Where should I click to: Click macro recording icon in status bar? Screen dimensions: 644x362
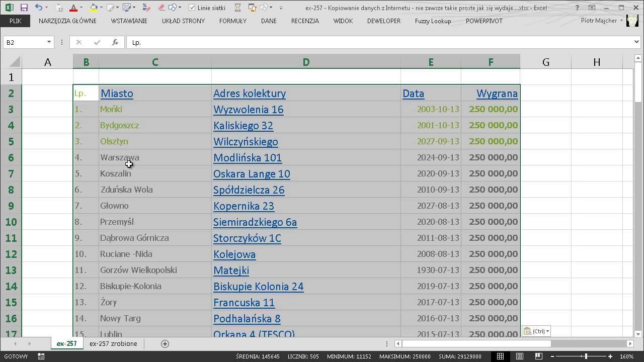[x=41, y=356]
